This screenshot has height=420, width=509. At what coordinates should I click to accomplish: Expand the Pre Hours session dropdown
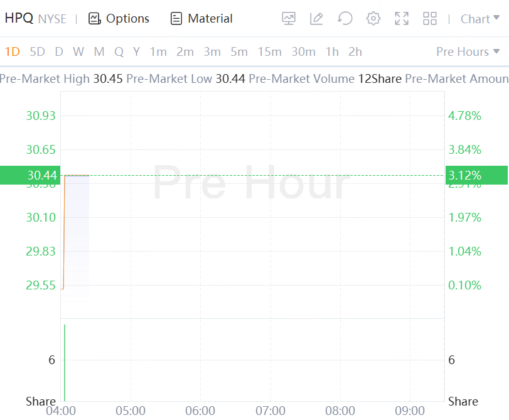coord(468,51)
